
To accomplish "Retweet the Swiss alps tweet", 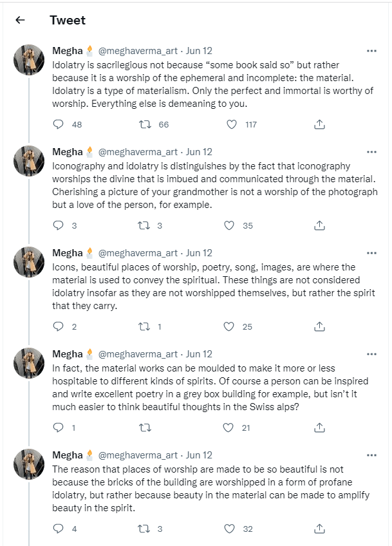I will coord(145,428).
